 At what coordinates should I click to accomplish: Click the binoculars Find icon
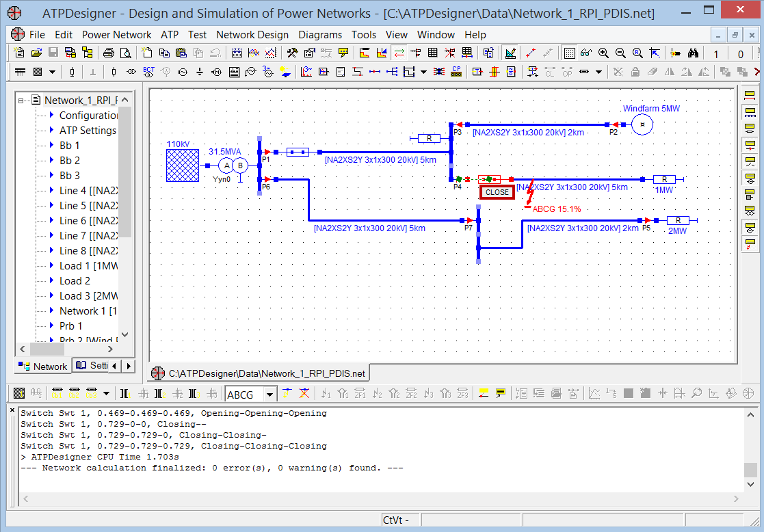(x=693, y=53)
